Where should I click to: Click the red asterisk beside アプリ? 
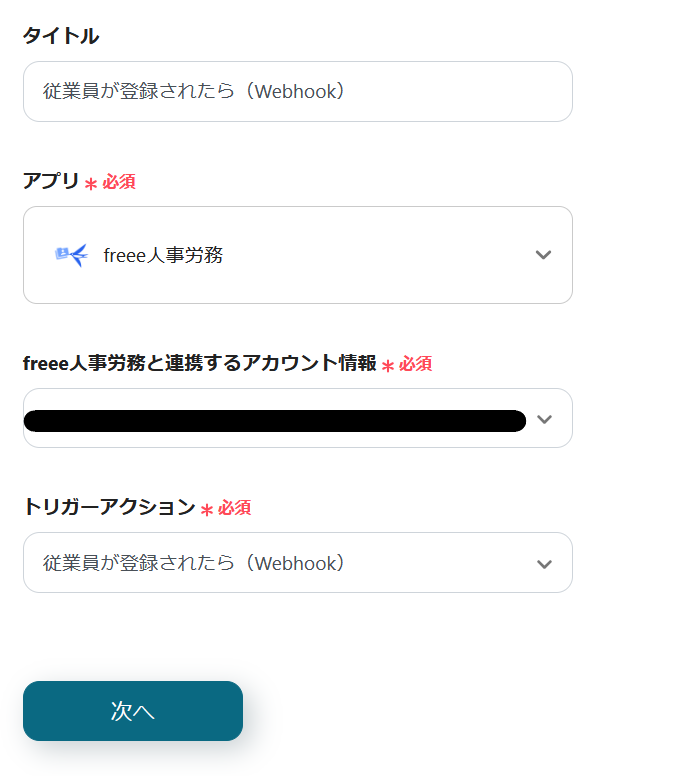pyautogui.click(x=91, y=183)
